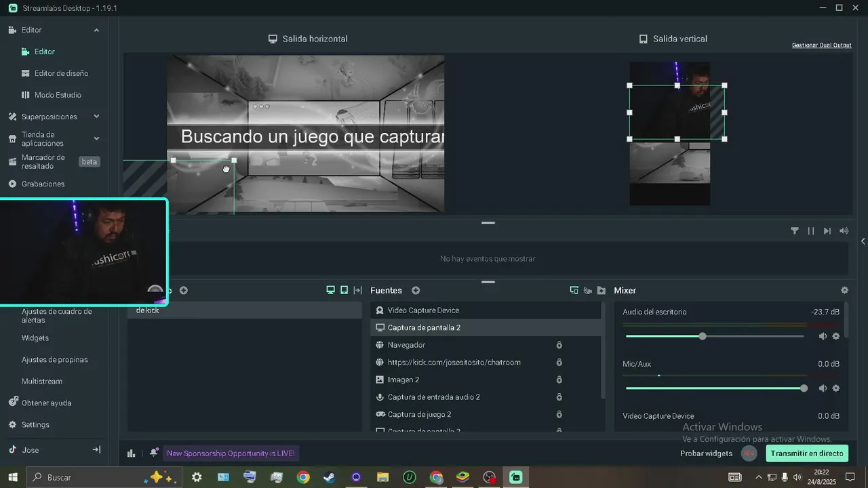The width and height of the screenshot is (868, 488).
Task: Click the Salida horizontal monitor icon
Action: (273, 39)
